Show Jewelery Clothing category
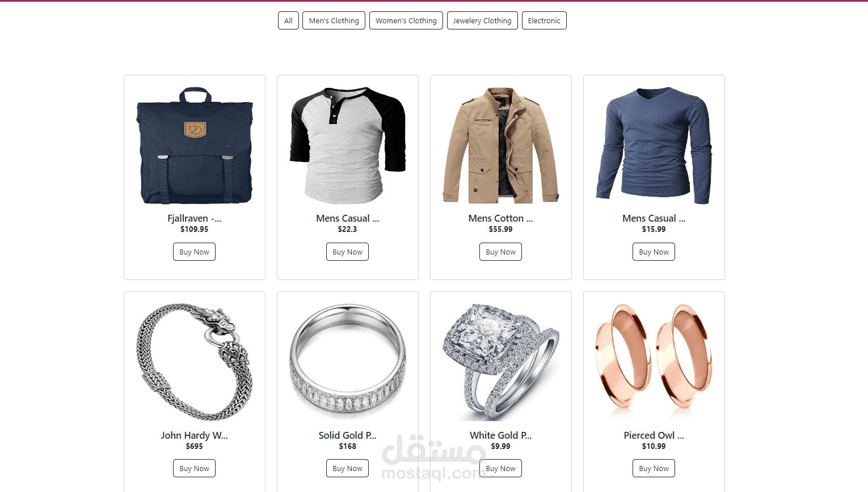868x492 pixels. pyautogui.click(x=482, y=20)
